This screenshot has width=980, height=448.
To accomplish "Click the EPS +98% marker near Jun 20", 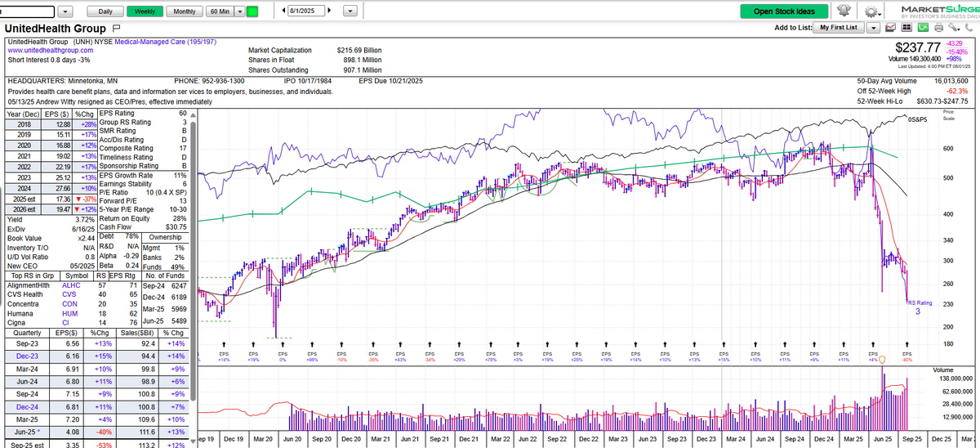I will pos(311,356).
